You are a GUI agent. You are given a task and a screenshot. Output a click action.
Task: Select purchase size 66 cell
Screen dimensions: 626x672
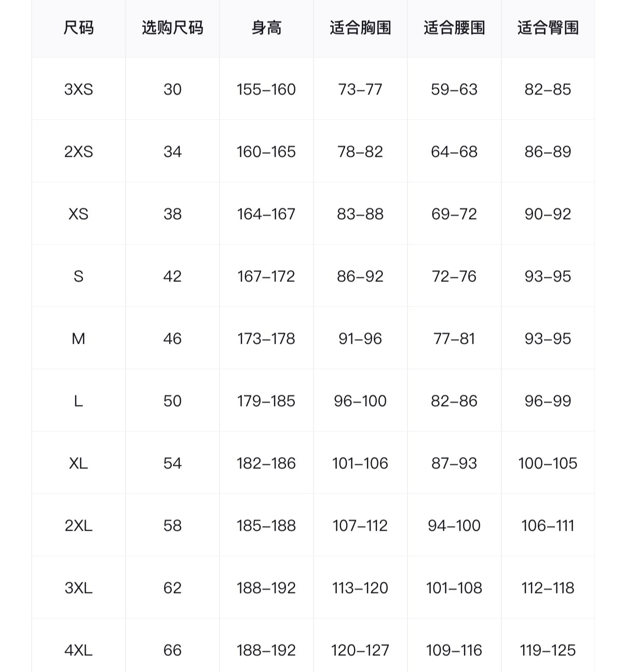click(x=172, y=650)
